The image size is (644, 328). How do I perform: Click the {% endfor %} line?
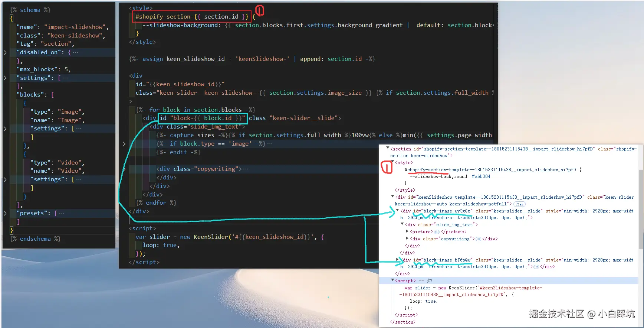tap(156, 203)
